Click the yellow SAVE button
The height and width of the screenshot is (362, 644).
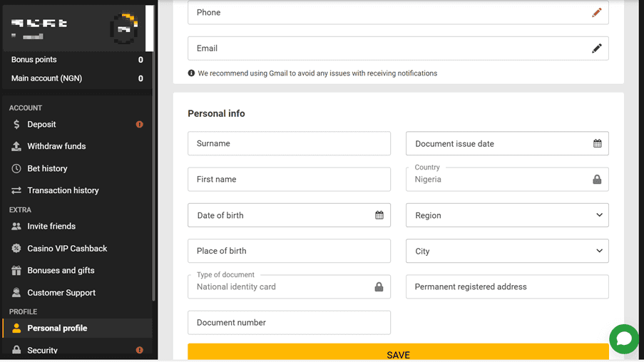(398, 352)
